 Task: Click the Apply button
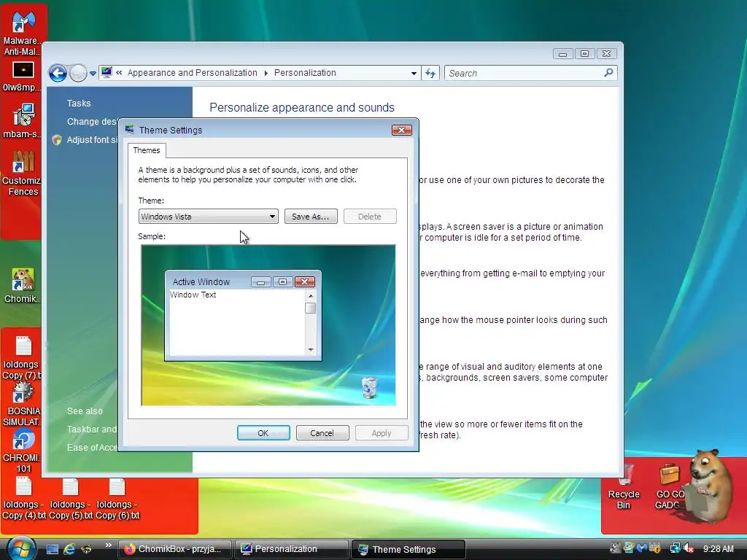(382, 433)
